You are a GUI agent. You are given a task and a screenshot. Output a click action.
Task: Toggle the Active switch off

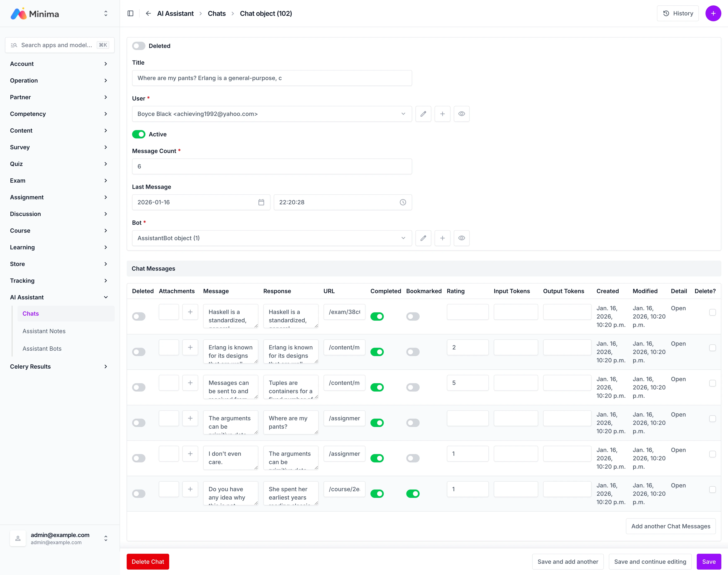click(139, 134)
